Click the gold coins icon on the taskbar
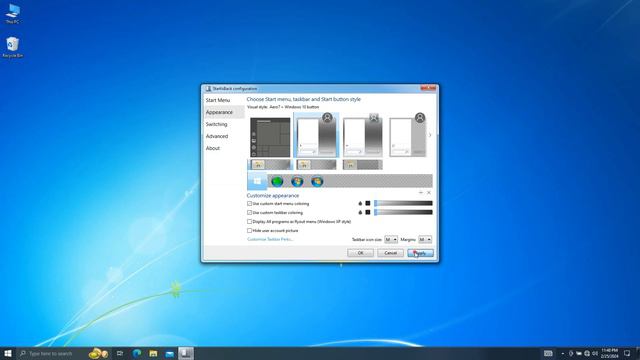This screenshot has width=640, height=360. tap(98, 353)
